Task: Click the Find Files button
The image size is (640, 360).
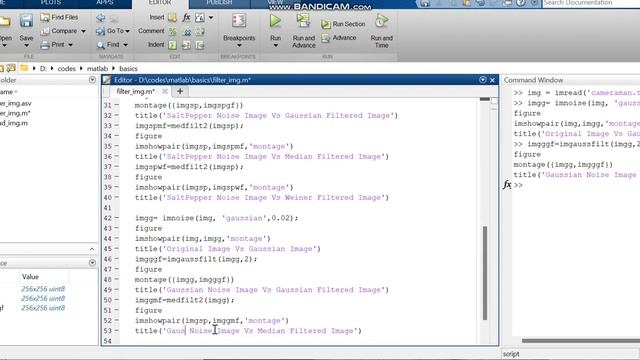Action: [x=59, y=17]
